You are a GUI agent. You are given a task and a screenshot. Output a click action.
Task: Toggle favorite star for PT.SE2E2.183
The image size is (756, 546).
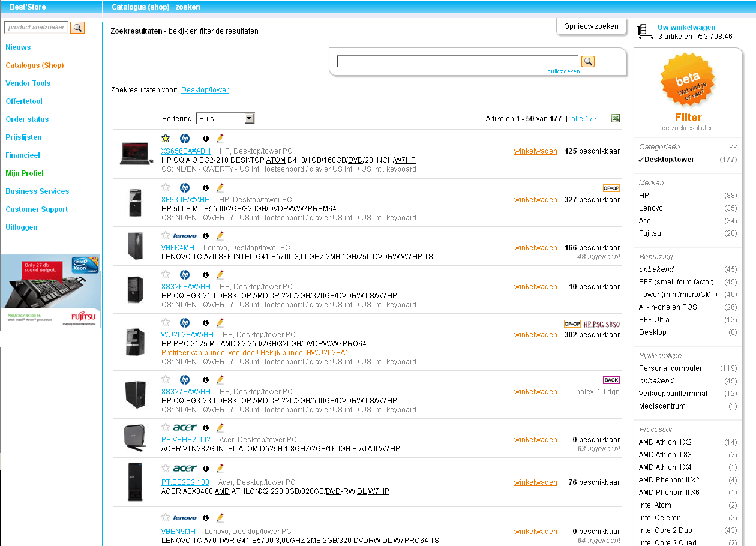tap(166, 467)
